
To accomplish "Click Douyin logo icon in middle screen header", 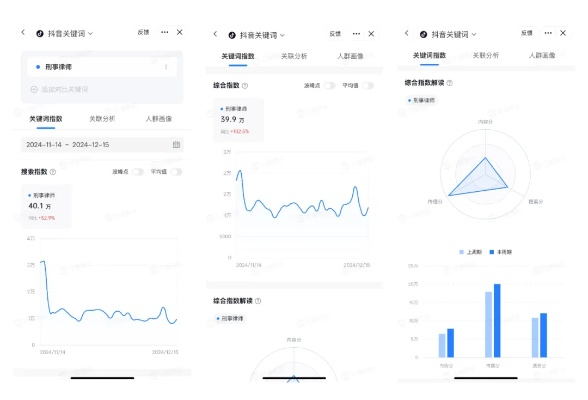I will [x=232, y=35].
